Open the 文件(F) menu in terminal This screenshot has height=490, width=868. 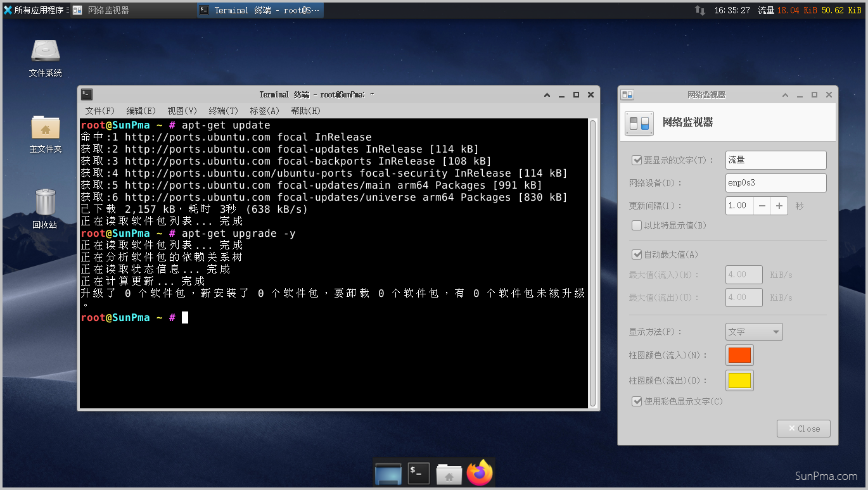tap(99, 111)
